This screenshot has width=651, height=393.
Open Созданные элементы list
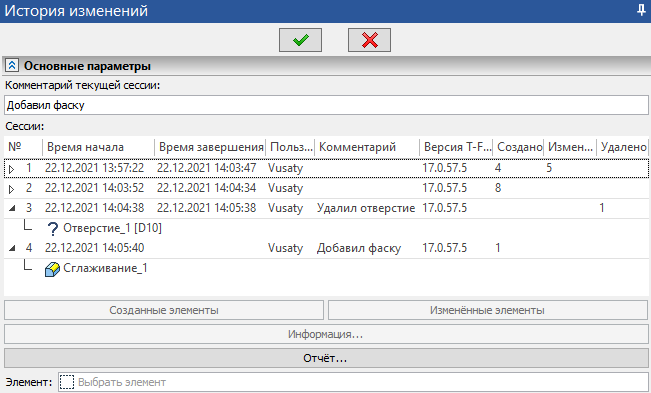tap(164, 310)
